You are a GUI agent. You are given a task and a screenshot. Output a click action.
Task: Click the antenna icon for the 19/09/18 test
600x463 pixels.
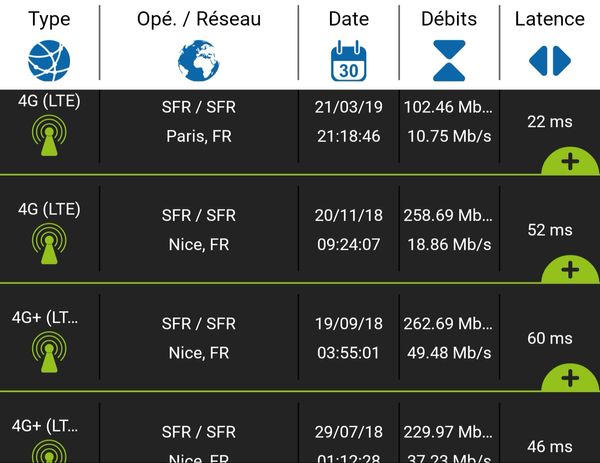pos(49,353)
